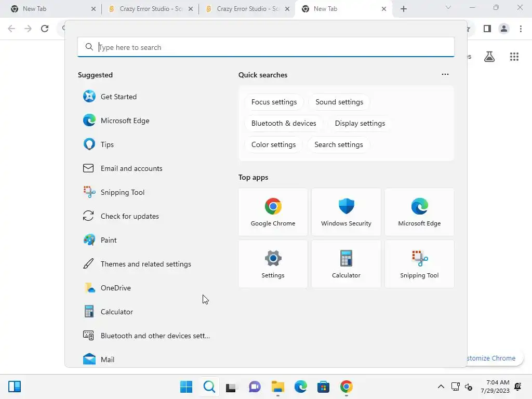
Task: Reload the page in Chrome
Action: (x=45, y=29)
